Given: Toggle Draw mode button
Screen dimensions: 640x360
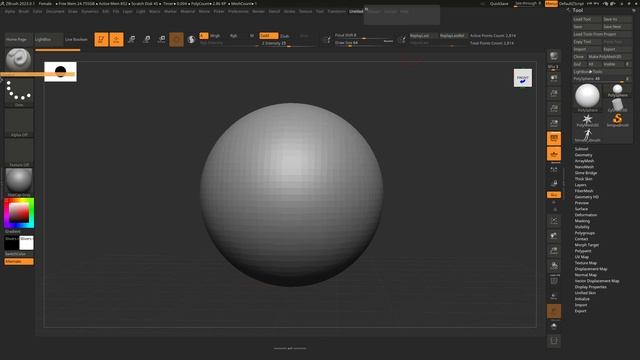Looking at the screenshot, I should (116, 39).
